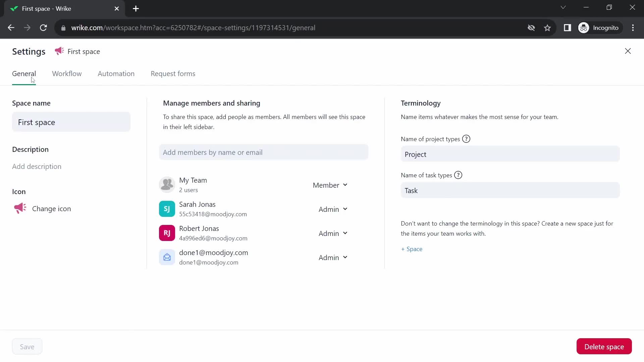Go back in browser history
Image resolution: width=644 pixels, height=362 pixels.
pyautogui.click(x=11, y=28)
